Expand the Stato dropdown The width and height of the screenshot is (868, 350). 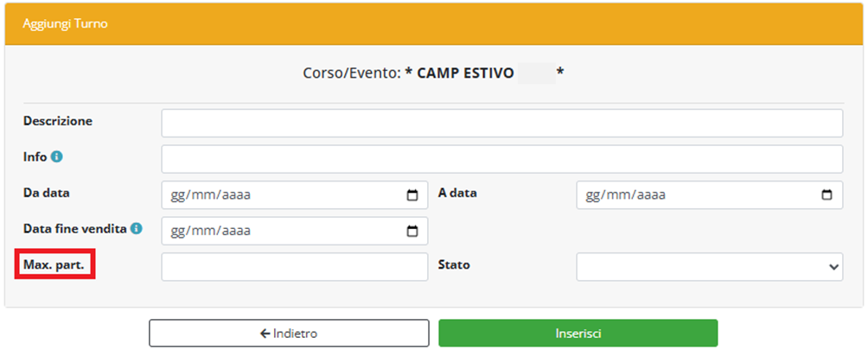tap(709, 267)
